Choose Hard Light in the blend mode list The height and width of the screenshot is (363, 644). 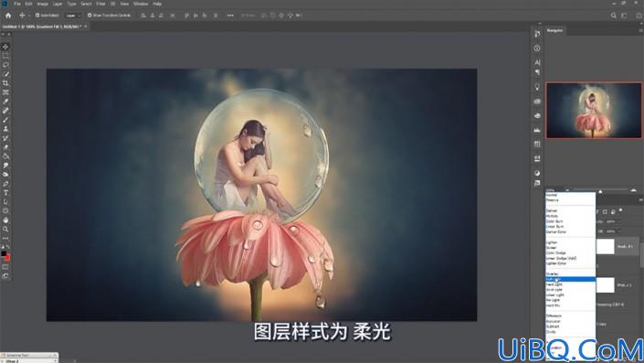pyautogui.click(x=570, y=284)
